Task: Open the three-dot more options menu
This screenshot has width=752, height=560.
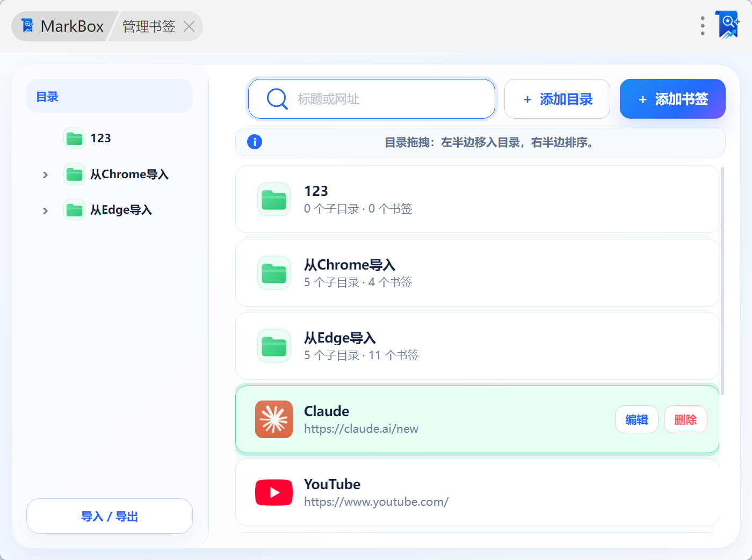Action: (703, 26)
